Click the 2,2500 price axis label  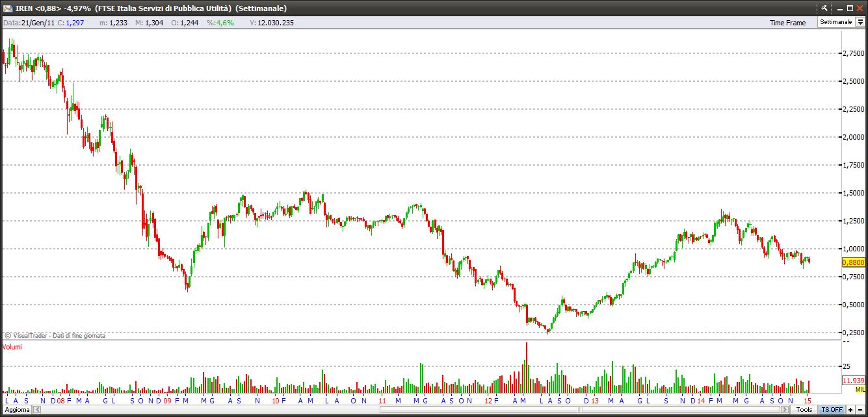(x=853, y=109)
